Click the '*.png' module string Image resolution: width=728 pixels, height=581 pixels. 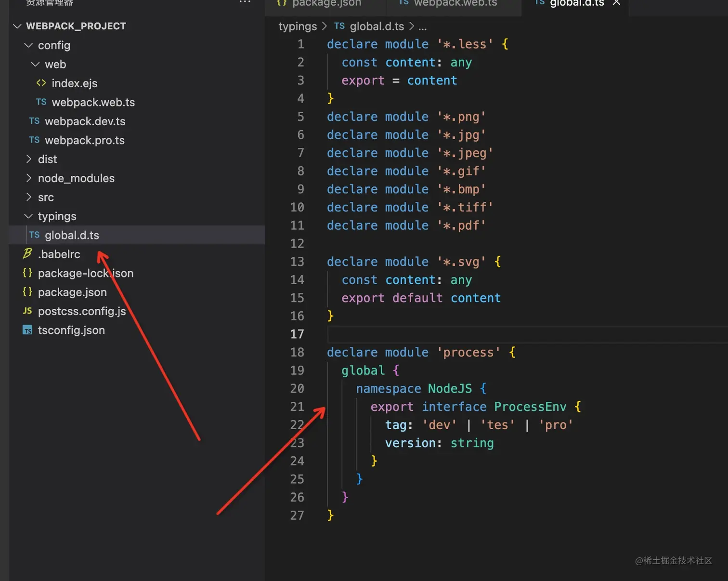[x=461, y=117]
